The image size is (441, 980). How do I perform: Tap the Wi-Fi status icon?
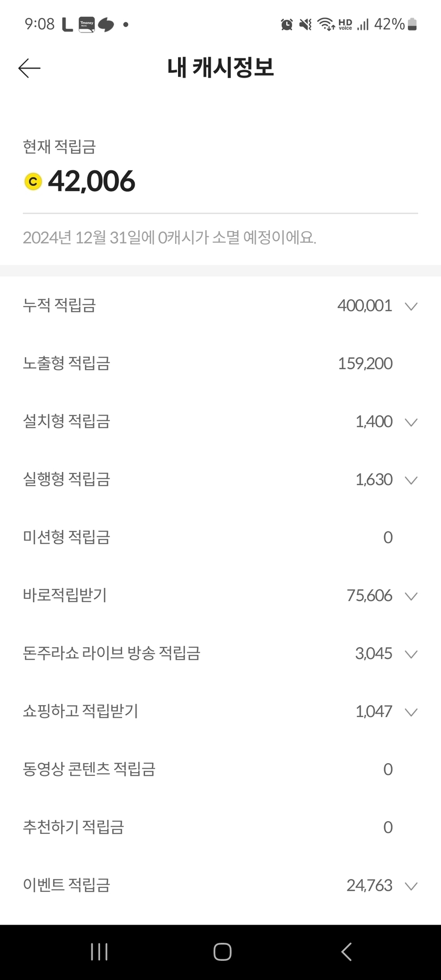325,24
